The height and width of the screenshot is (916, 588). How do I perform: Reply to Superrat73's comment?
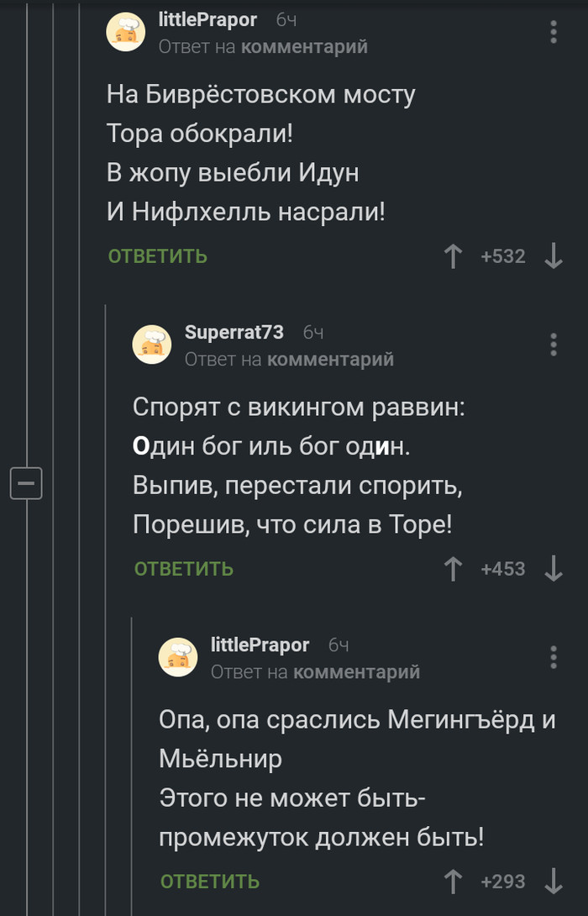point(183,569)
